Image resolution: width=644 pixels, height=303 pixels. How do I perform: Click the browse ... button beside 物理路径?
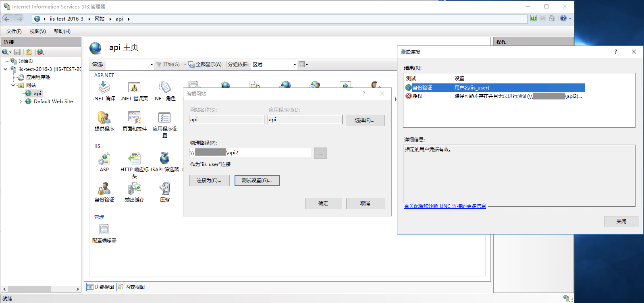[x=320, y=153]
